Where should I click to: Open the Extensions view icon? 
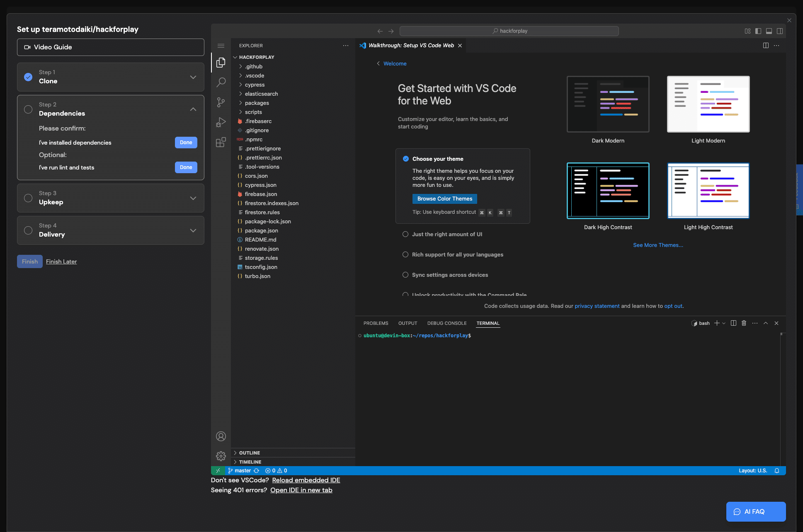tap(221, 142)
